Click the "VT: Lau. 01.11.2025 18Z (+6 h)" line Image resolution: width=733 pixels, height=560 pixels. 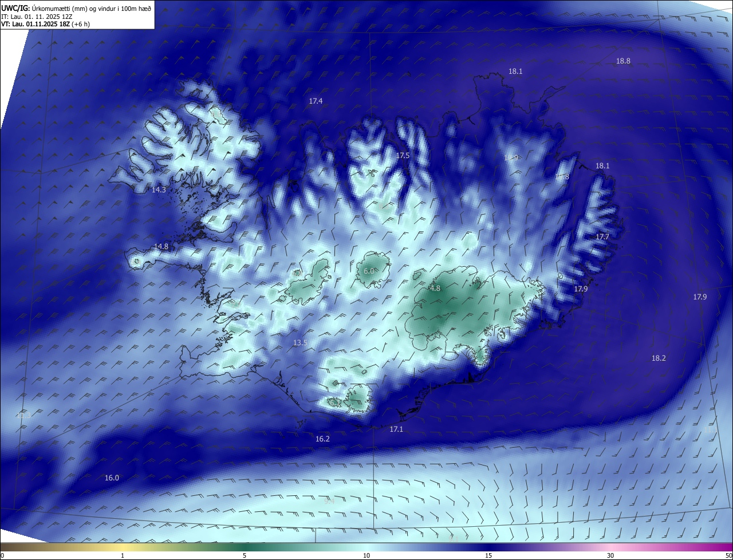[46, 24]
